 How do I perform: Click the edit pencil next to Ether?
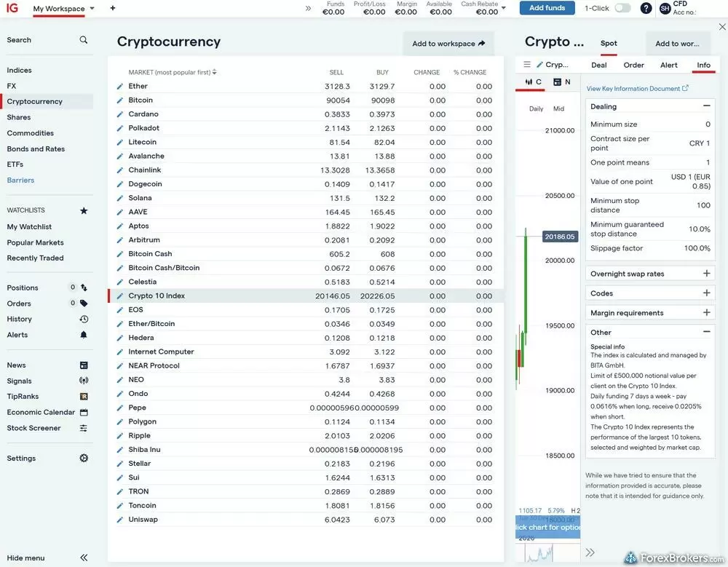coord(120,87)
